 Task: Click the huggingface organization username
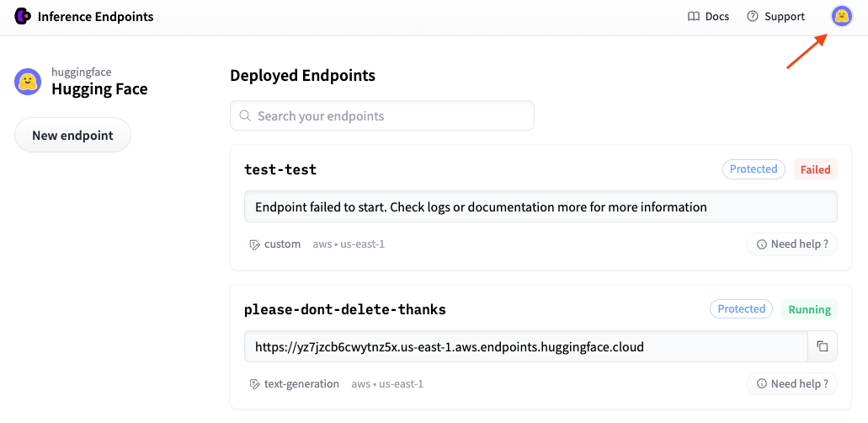tap(82, 72)
